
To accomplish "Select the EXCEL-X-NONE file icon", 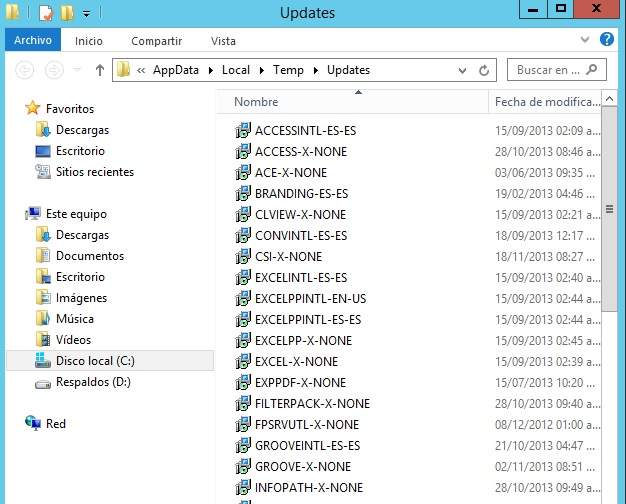I will tap(243, 362).
